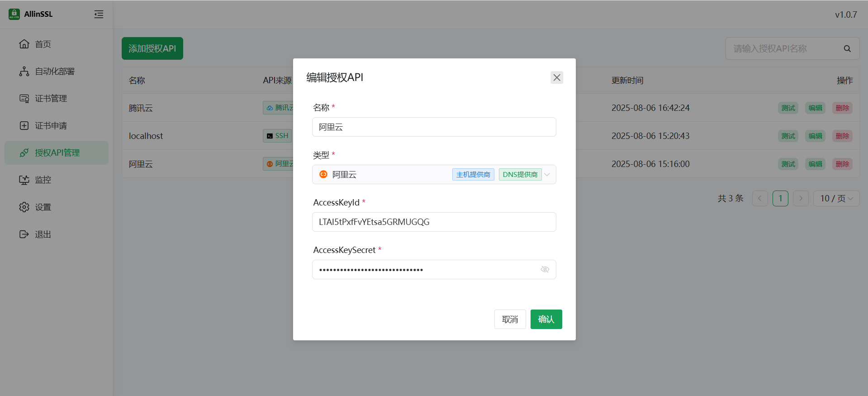Click the home icon beside 首页
Image resolution: width=868 pixels, height=396 pixels.
point(24,44)
